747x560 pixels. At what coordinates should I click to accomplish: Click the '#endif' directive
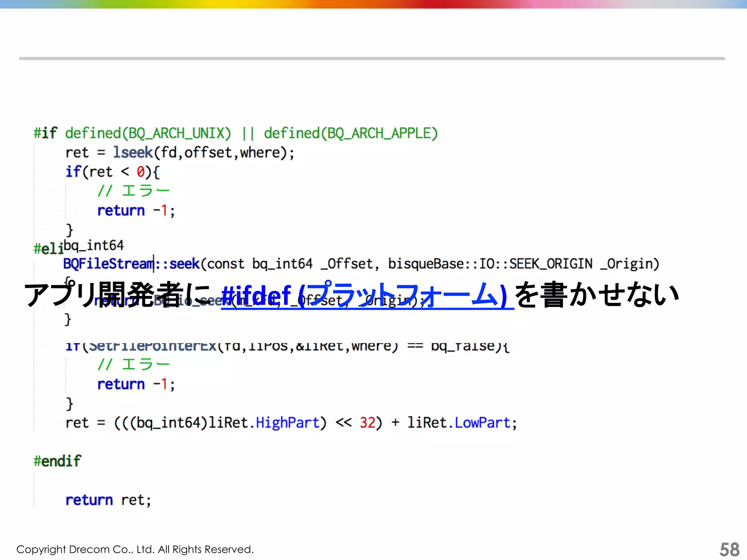[57, 461]
